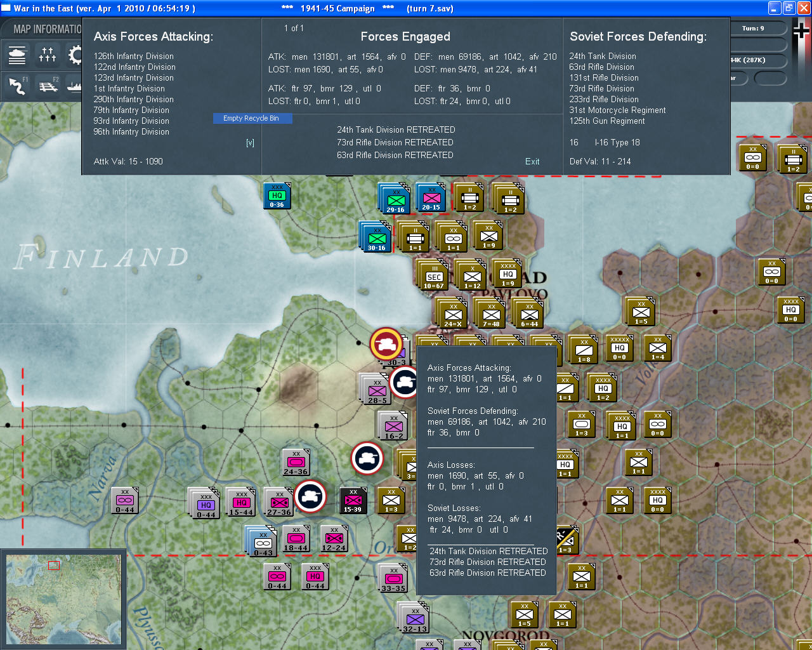812x650 pixels.
Task: Select the German unit stack 28-5
Action: (x=376, y=389)
